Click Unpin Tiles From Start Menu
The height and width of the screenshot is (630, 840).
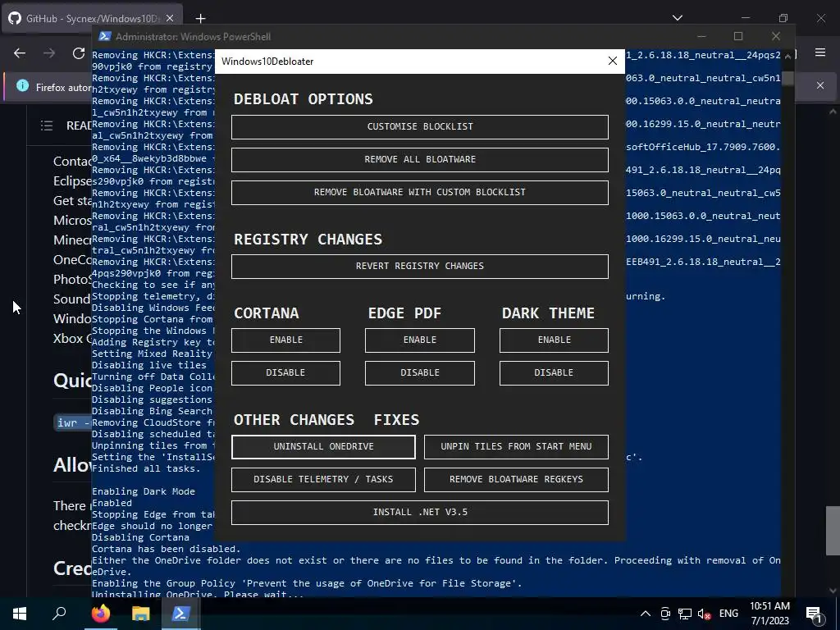click(x=516, y=447)
